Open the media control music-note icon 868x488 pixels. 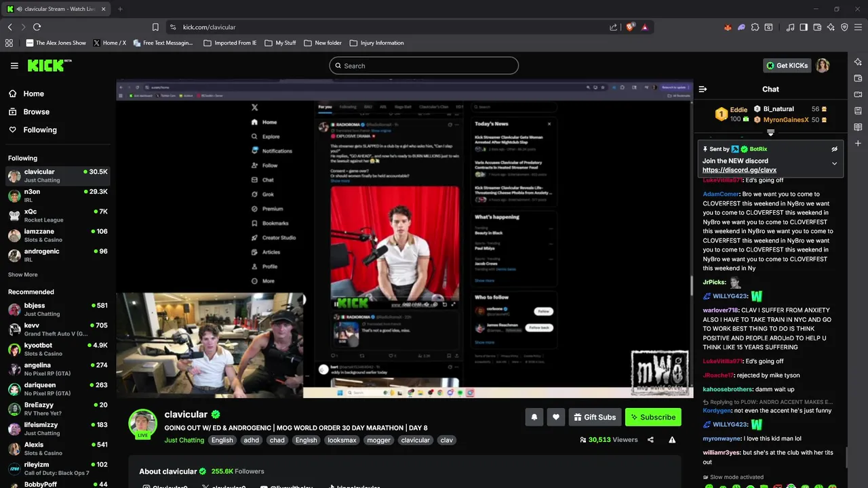coord(790,27)
